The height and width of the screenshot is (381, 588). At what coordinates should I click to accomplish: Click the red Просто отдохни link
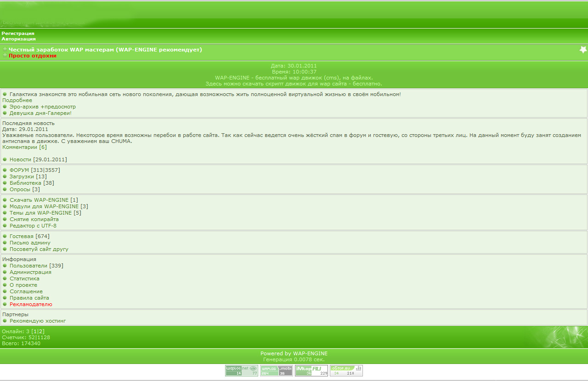pos(33,56)
